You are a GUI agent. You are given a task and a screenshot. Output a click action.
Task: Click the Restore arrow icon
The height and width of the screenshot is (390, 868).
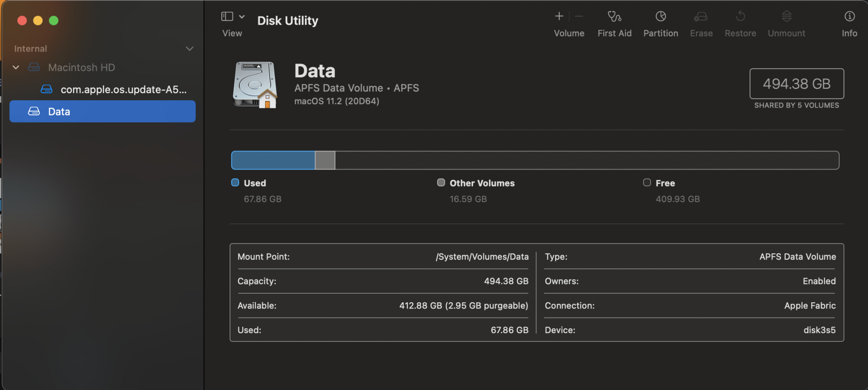740,16
